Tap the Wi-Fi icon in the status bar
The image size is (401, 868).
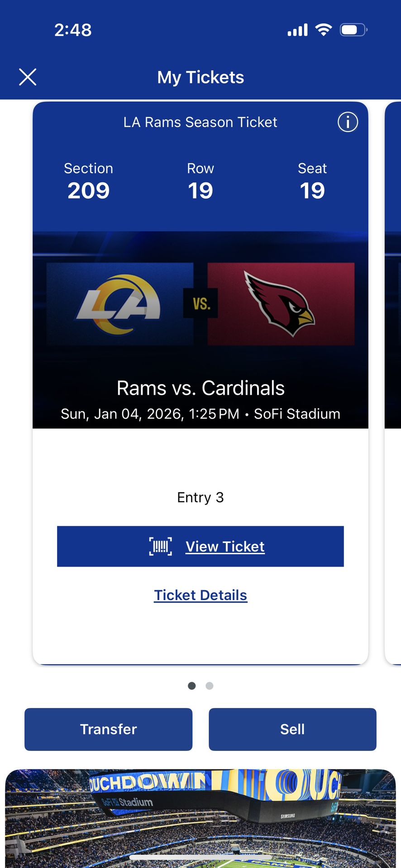(323, 29)
